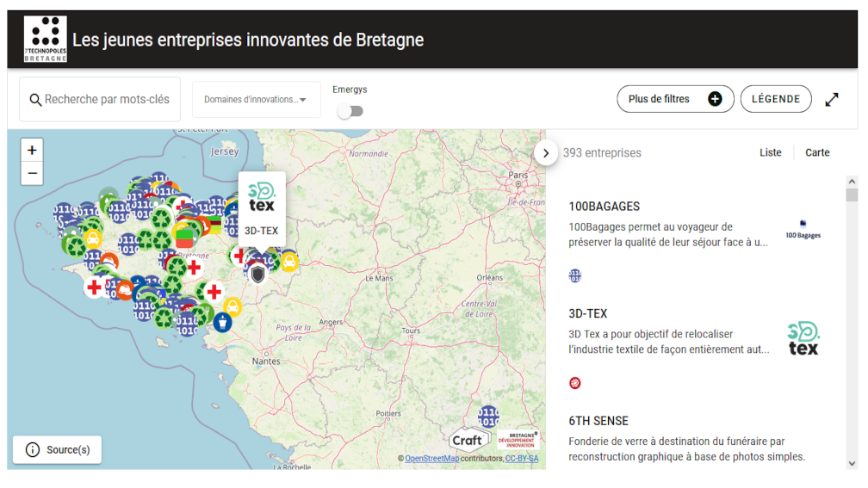Show the LÉGENDE

click(x=776, y=99)
